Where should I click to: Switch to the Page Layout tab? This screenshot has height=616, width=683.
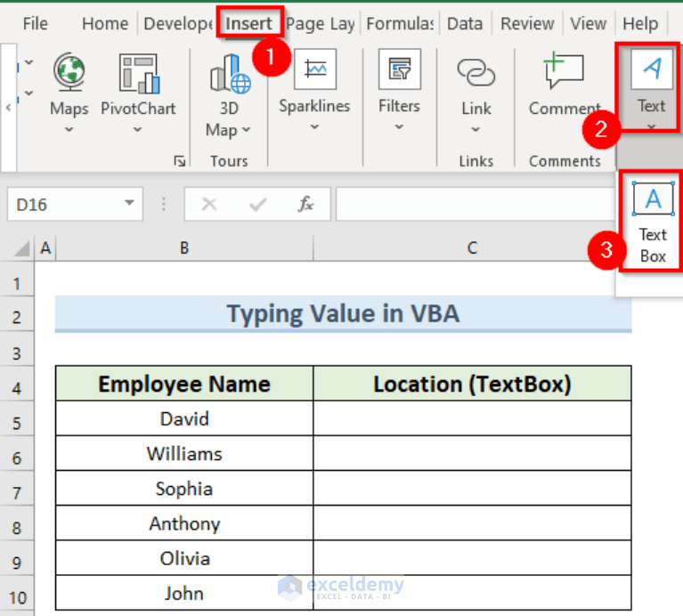(321, 23)
